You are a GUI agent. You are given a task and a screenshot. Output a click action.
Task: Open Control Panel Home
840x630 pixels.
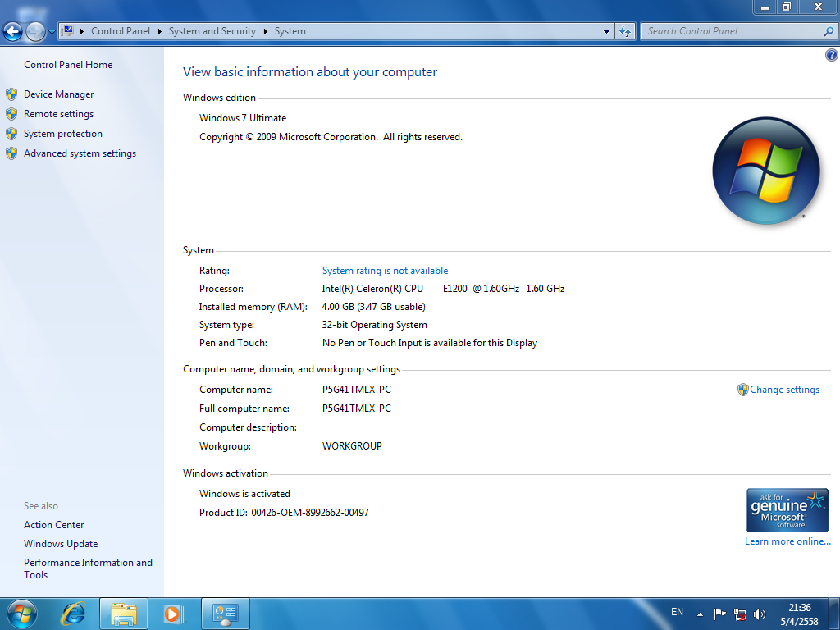tap(68, 64)
